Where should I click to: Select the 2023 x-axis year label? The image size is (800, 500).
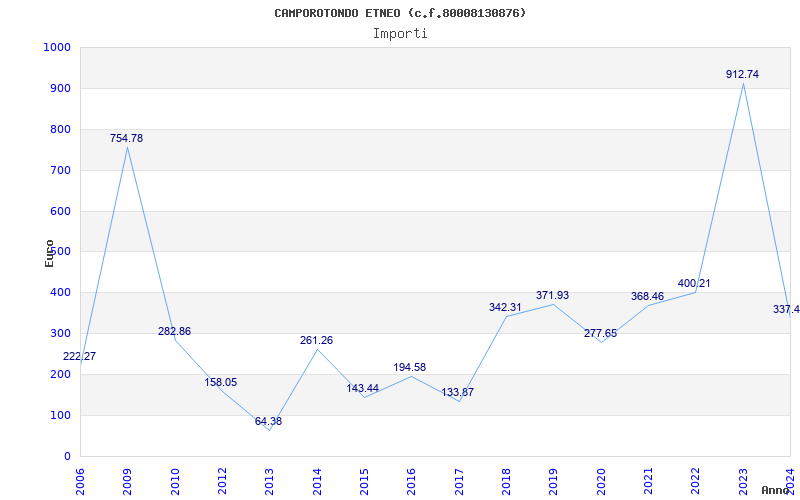point(743,481)
